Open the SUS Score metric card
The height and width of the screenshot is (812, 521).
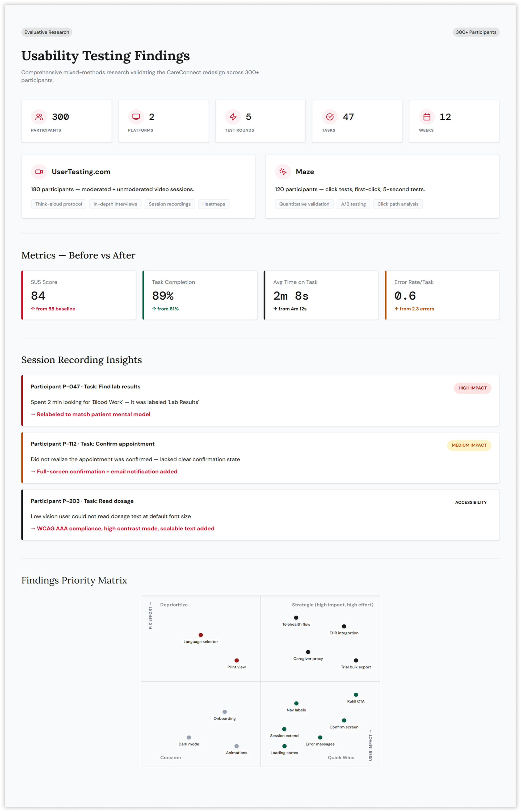[79, 295]
